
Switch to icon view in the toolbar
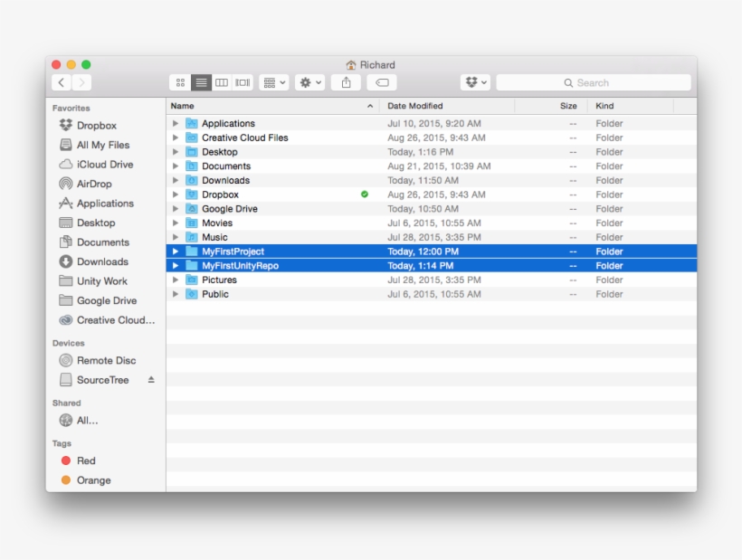[180, 81]
